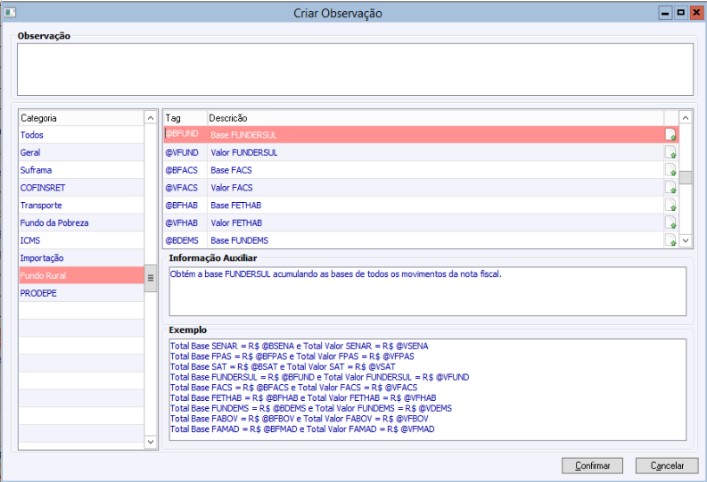707x482 pixels.
Task: Click the Total Base SAT example line
Action: (283, 367)
